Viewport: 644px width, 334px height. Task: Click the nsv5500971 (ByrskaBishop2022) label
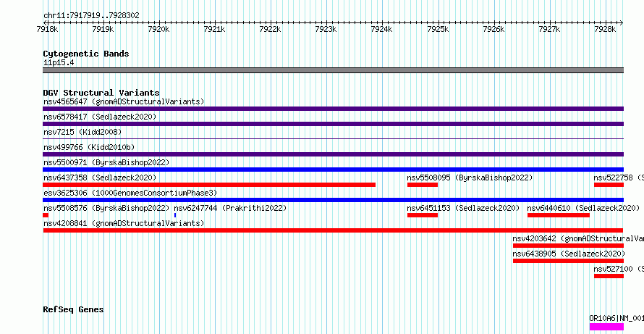coord(106,162)
